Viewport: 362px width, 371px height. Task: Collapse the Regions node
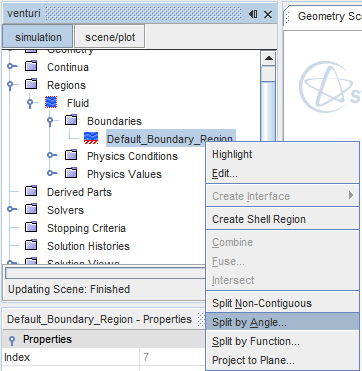point(10,85)
